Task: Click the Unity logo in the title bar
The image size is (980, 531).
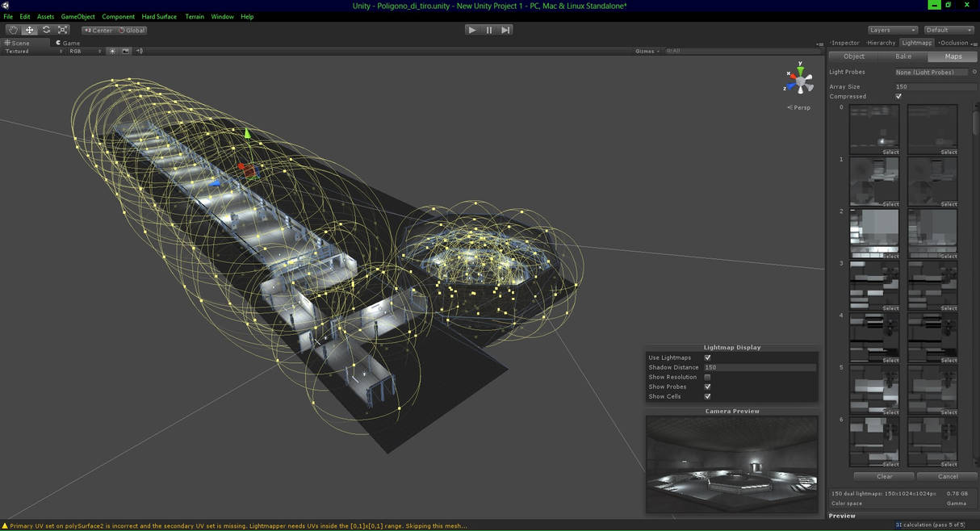Action: [x=5, y=6]
